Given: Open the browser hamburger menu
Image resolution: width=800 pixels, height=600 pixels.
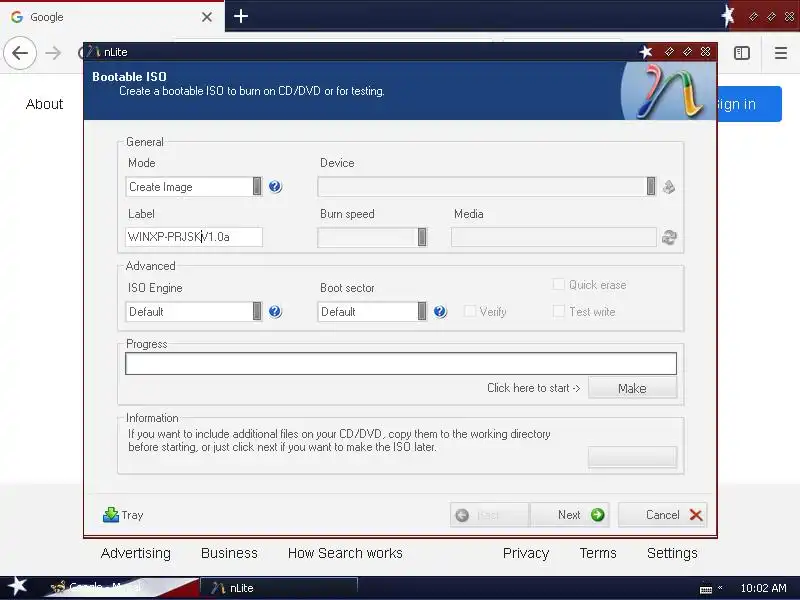Looking at the screenshot, I should (781, 53).
